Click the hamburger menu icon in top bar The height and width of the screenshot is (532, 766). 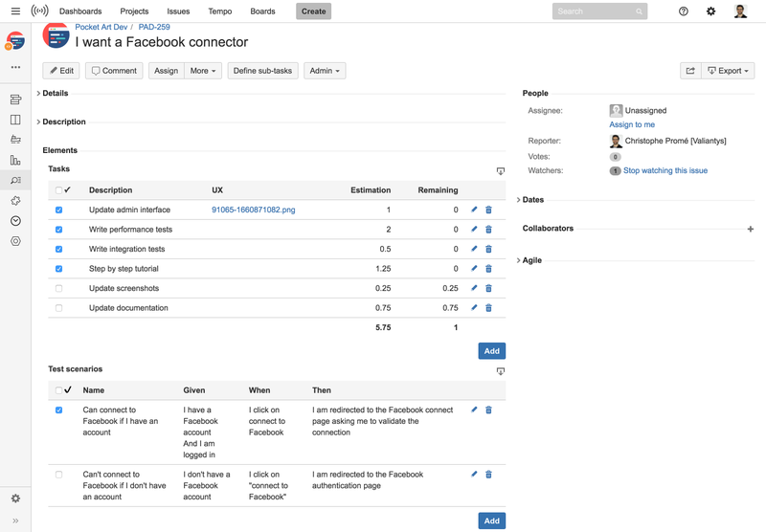click(15, 11)
